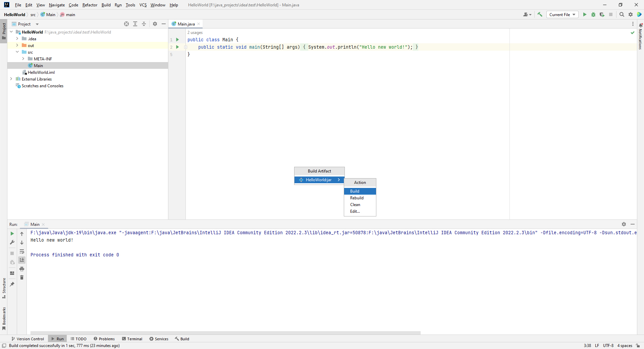Run with Coverage from the toolbar
The height and width of the screenshot is (349, 644).
(x=602, y=14)
